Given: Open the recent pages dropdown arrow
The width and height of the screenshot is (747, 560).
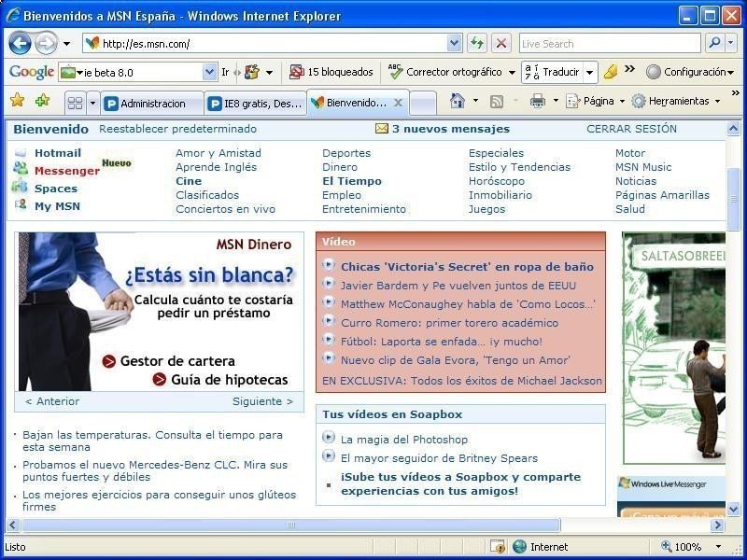Looking at the screenshot, I should point(66,44).
